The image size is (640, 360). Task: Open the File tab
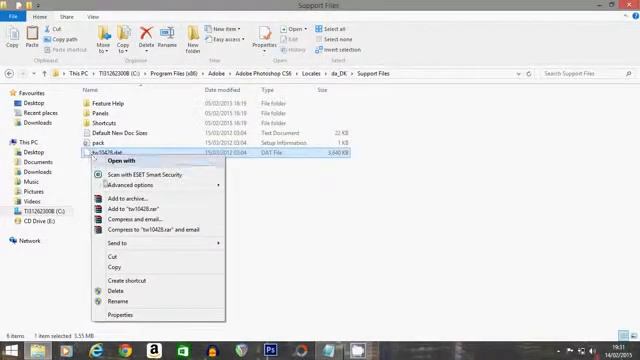pos(13,16)
